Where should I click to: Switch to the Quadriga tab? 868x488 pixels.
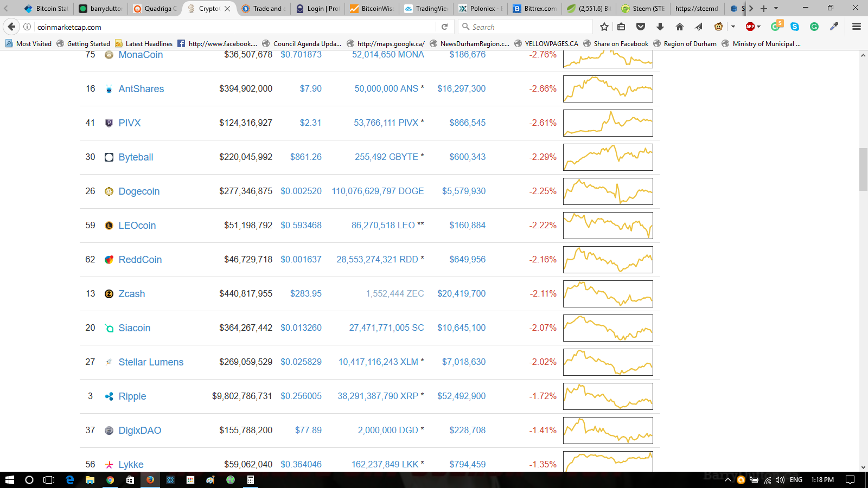pos(155,8)
